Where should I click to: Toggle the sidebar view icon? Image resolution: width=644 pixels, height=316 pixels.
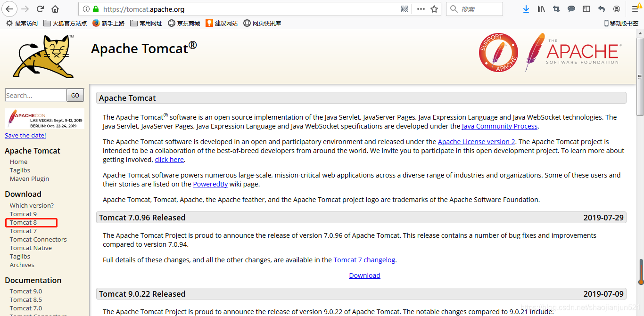[586, 9]
